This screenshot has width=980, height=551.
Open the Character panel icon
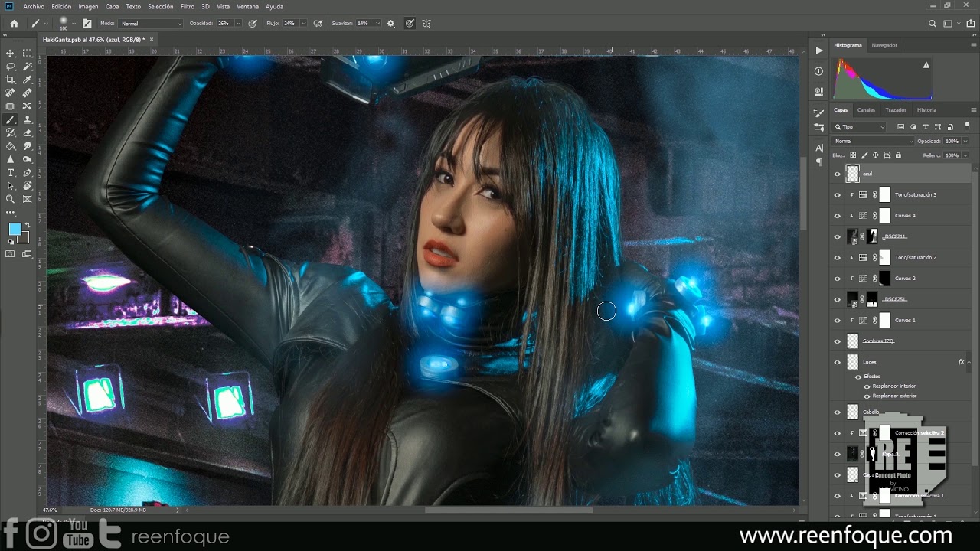[819, 148]
